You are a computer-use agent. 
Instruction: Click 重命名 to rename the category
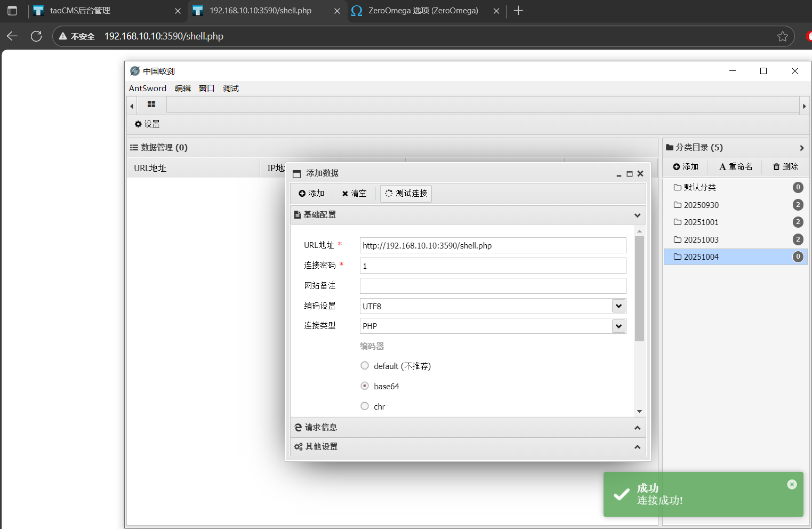pos(735,167)
